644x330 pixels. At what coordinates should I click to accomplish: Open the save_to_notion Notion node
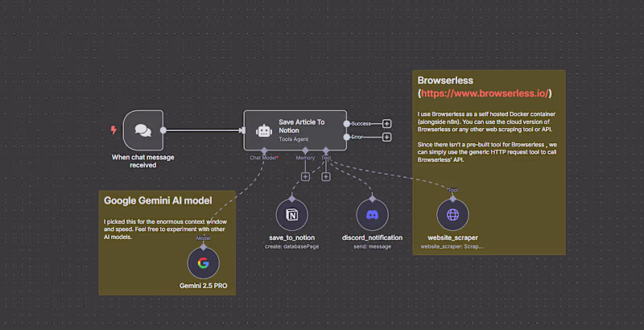[292, 215]
